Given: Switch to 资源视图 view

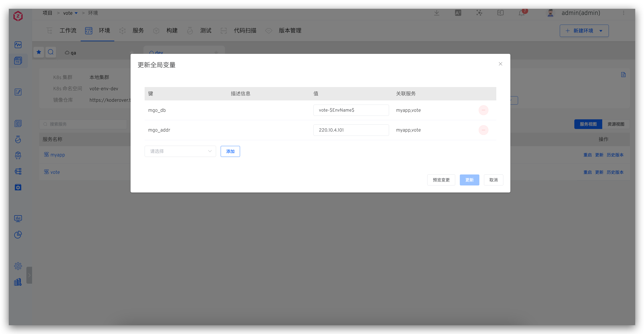Looking at the screenshot, I should click(616, 124).
